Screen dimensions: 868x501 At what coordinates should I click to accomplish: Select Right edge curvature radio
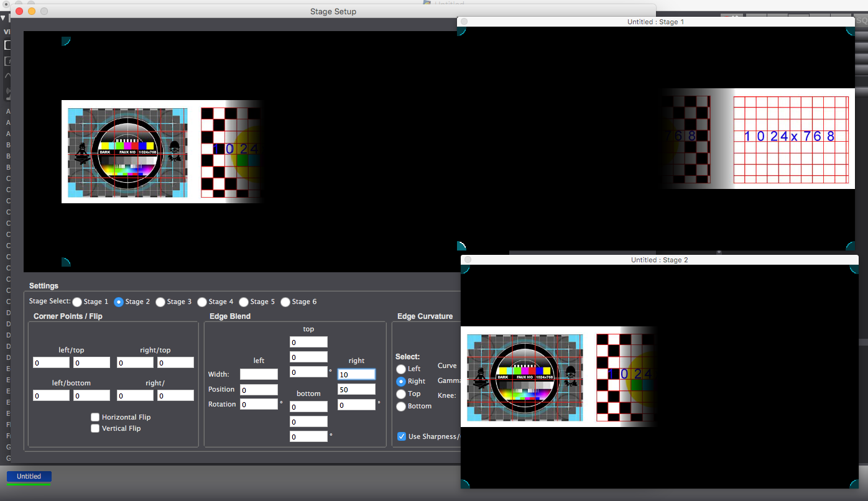click(x=401, y=381)
